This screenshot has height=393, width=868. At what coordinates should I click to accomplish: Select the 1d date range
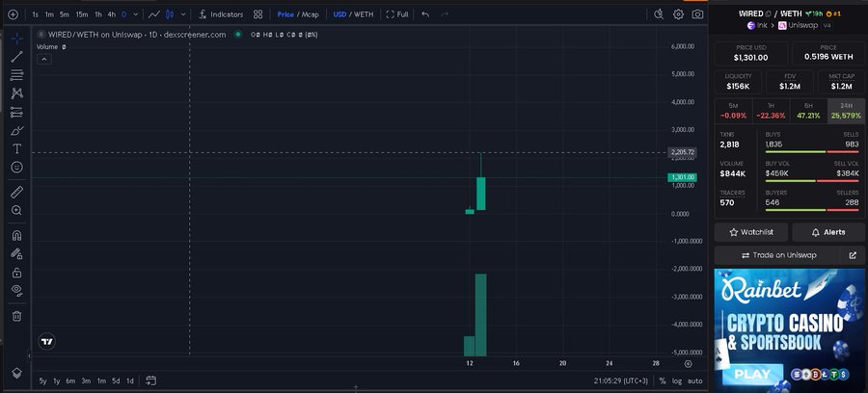coord(129,380)
